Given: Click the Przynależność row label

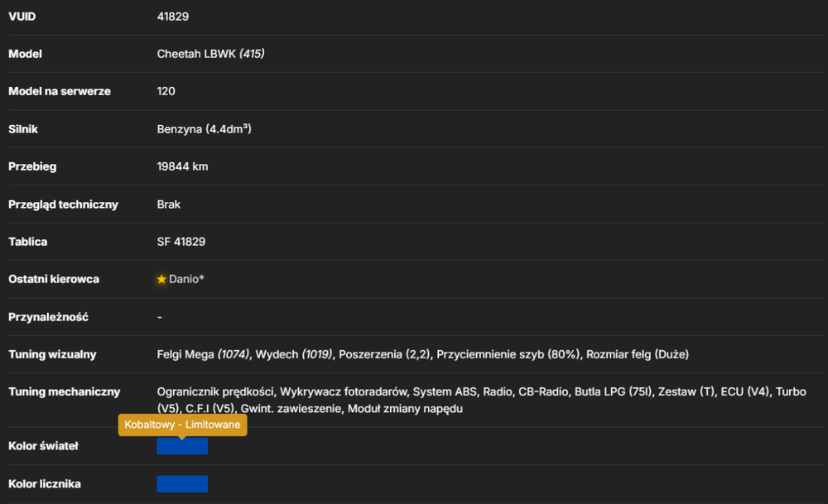Looking at the screenshot, I should [48, 317].
